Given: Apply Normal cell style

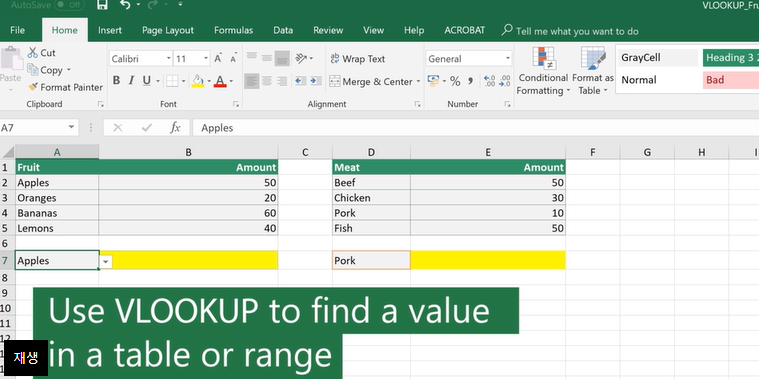Looking at the screenshot, I should [x=658, y=80].
